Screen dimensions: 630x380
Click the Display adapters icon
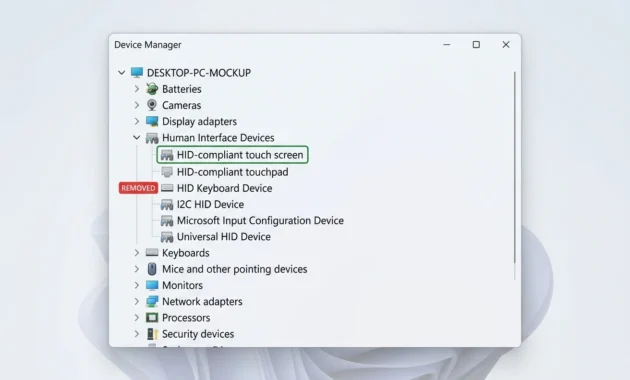(152, 121)
